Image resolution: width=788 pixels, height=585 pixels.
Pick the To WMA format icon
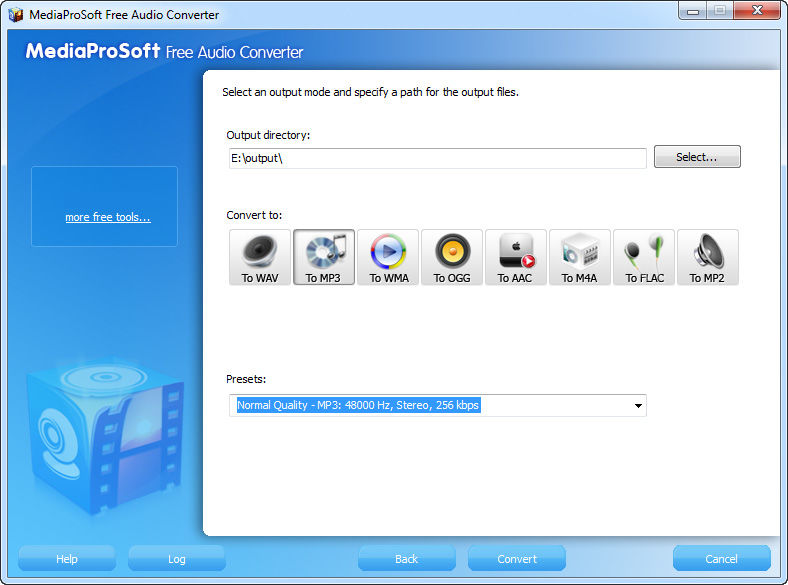pos(388,257)
